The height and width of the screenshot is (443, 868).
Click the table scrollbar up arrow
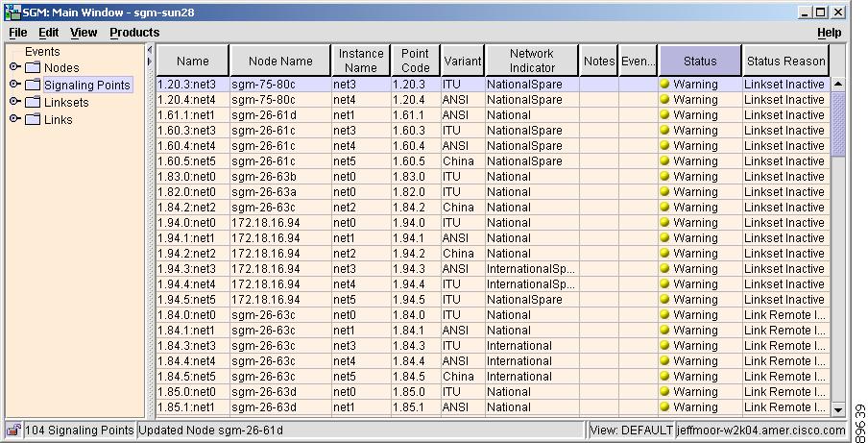[x=838, y=85]
